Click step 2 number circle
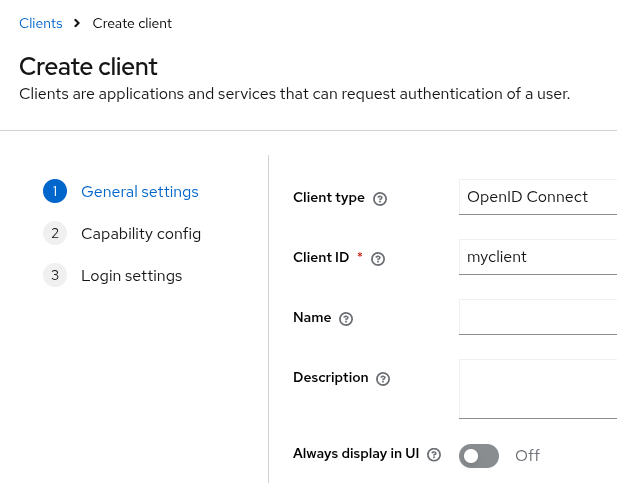 55,234
